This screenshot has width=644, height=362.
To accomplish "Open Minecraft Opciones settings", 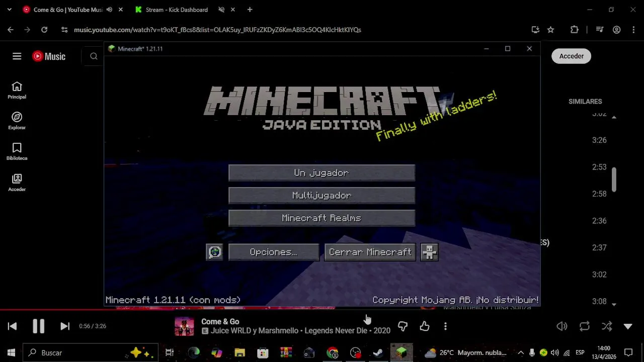I will [274, 252].
